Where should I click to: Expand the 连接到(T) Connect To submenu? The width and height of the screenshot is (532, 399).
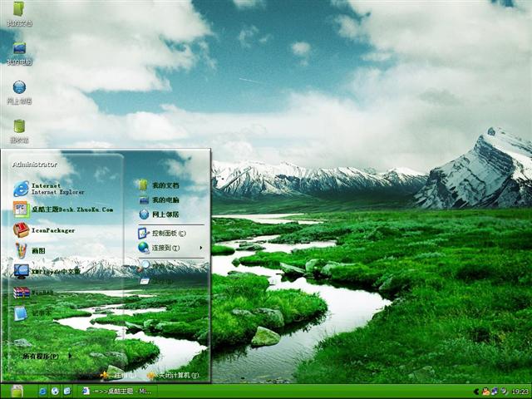pyautogui.click(x=170, y=248)
